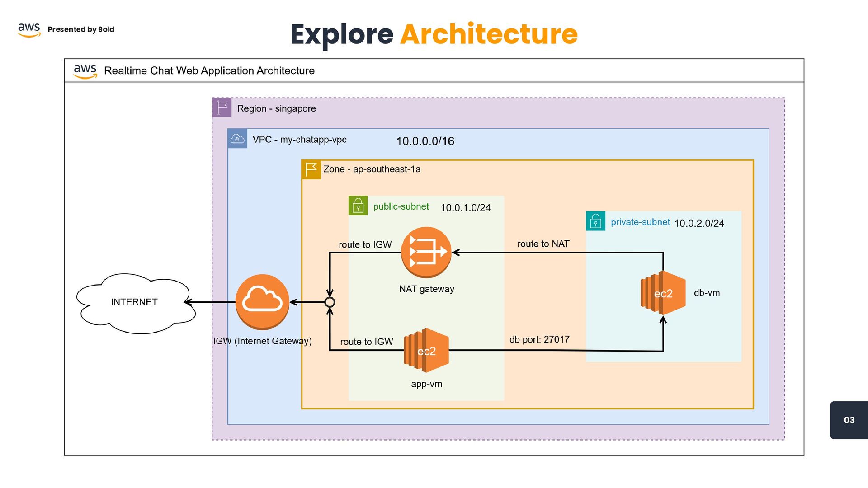Image resolution: width=868 pixels, height=488 pixels.
Task: Click the route to NAT label
Action: [x=543, y=244]
